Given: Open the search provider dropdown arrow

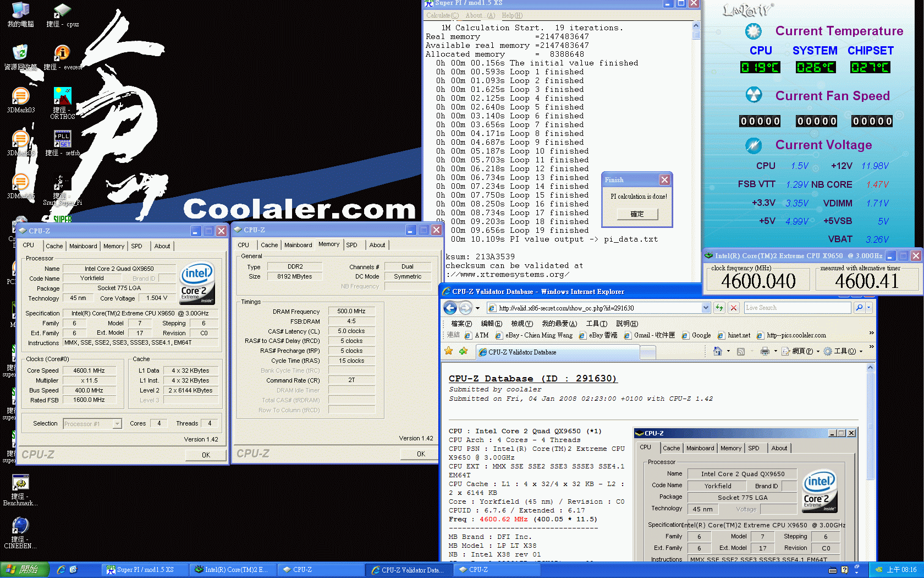Looking at the screenshot, I should [x=869, y=308].
